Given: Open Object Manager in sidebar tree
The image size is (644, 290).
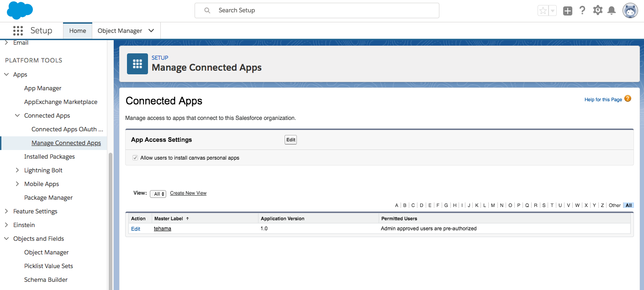Looking at the screenshot, I should 47,252.
